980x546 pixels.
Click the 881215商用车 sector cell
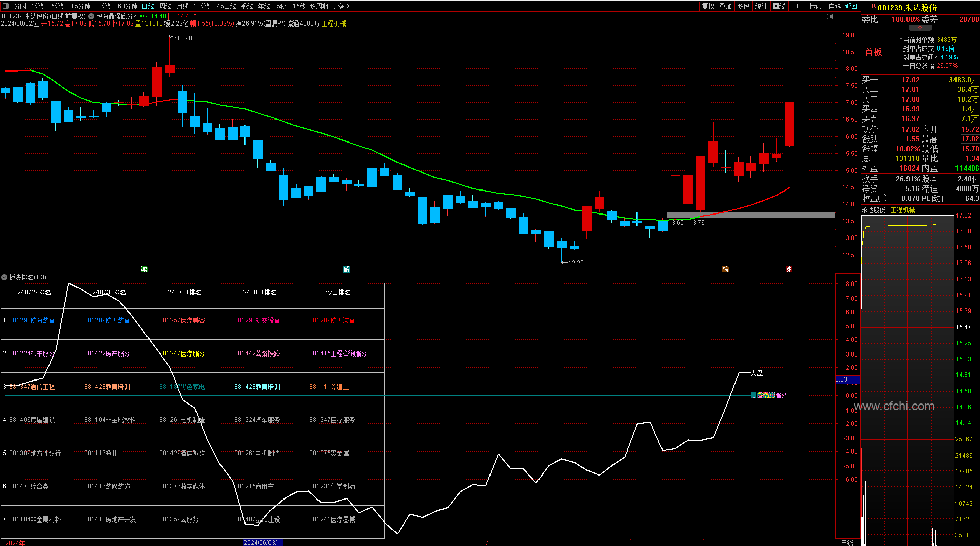point(254,486)
